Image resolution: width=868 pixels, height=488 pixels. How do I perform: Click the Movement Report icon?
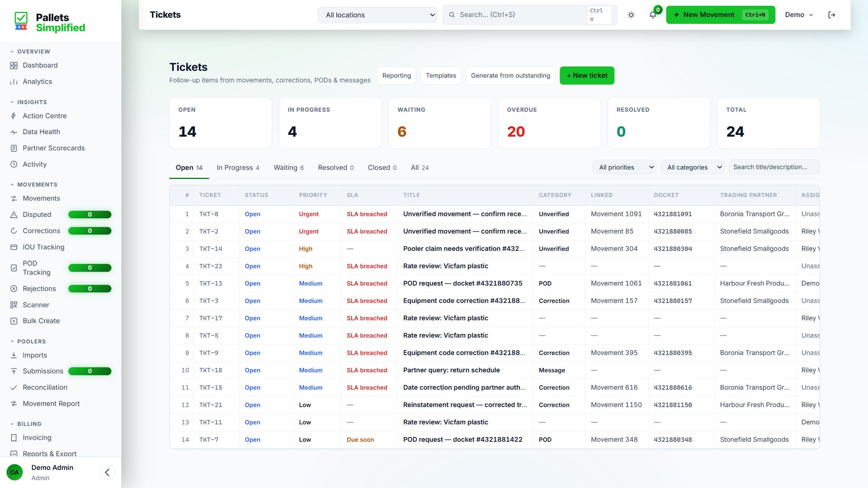(14, 404)
